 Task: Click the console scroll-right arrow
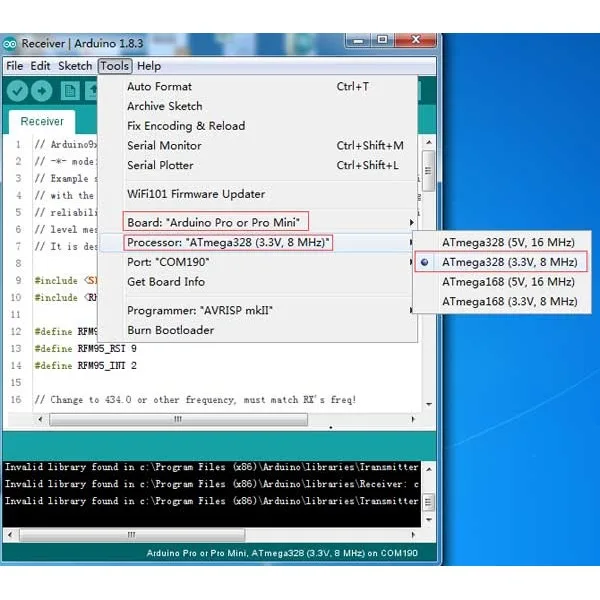(413, 535)
